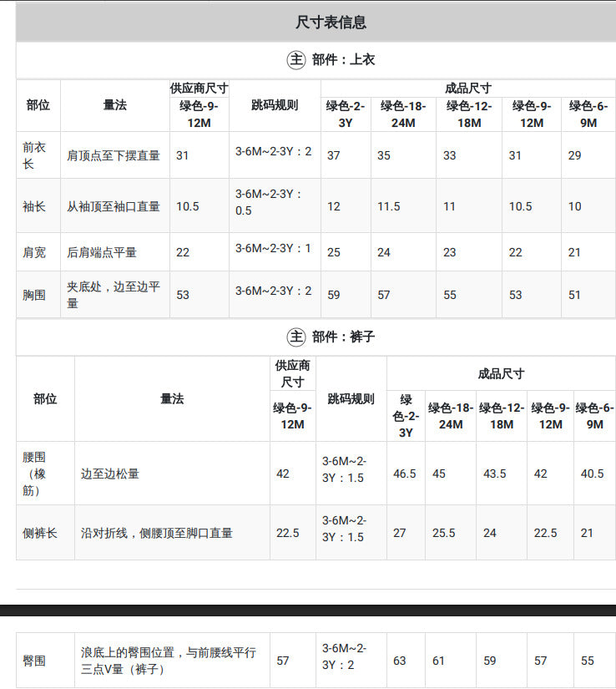Select the 袖长 jump rule 3-6M~2-3Y：0.5 cell
This screenshot has width=616, height=689.
point(275,205)
